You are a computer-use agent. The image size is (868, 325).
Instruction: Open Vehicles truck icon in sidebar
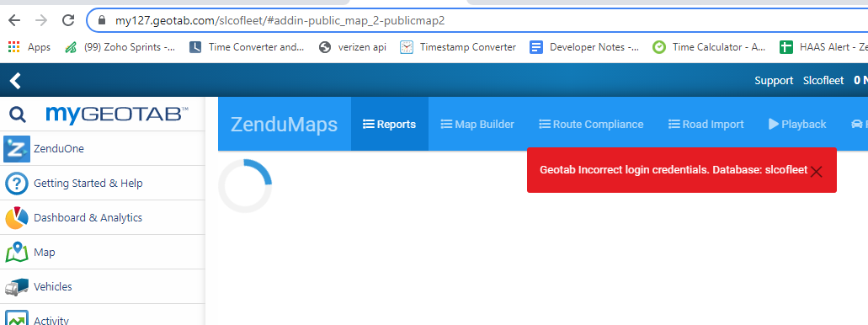pyautogui.click(x=17, y=287)
